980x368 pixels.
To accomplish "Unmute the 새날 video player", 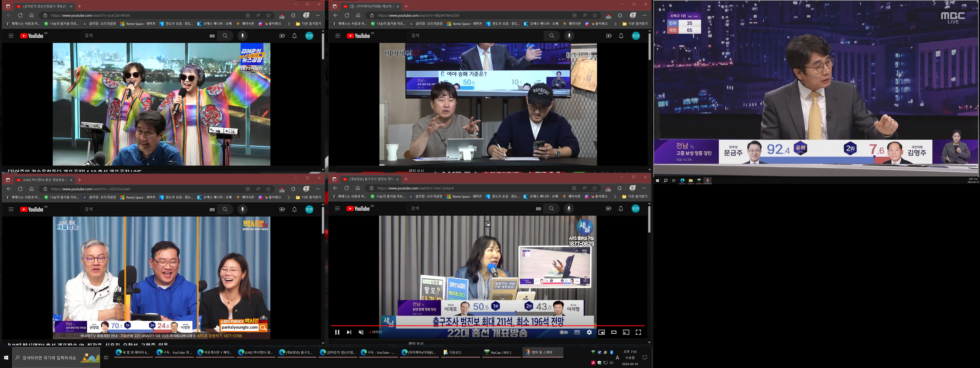I will click(x=361, y=332).
